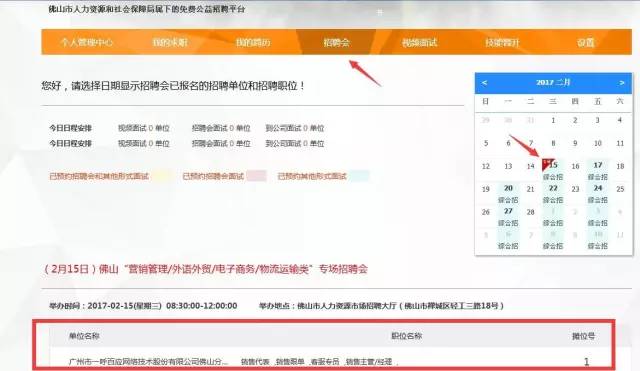The width and height of the screenshot is (640, 371).
Task: Select February 24 job fair date
Action: tap(598, 193)
